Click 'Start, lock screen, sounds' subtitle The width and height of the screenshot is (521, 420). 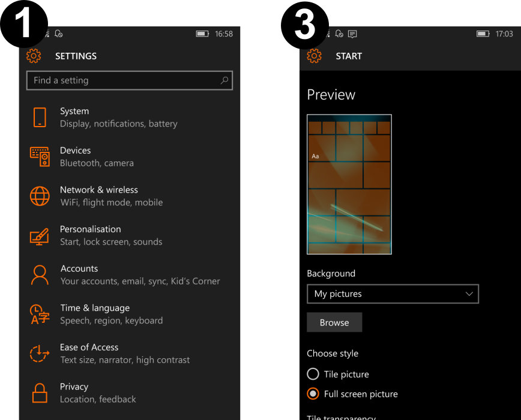[x=111, y=242]
